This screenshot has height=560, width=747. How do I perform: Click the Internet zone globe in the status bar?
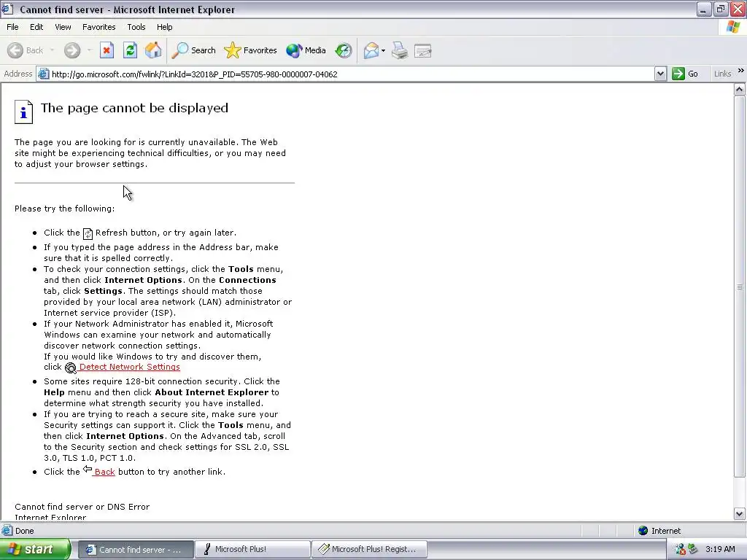[643, 531]
